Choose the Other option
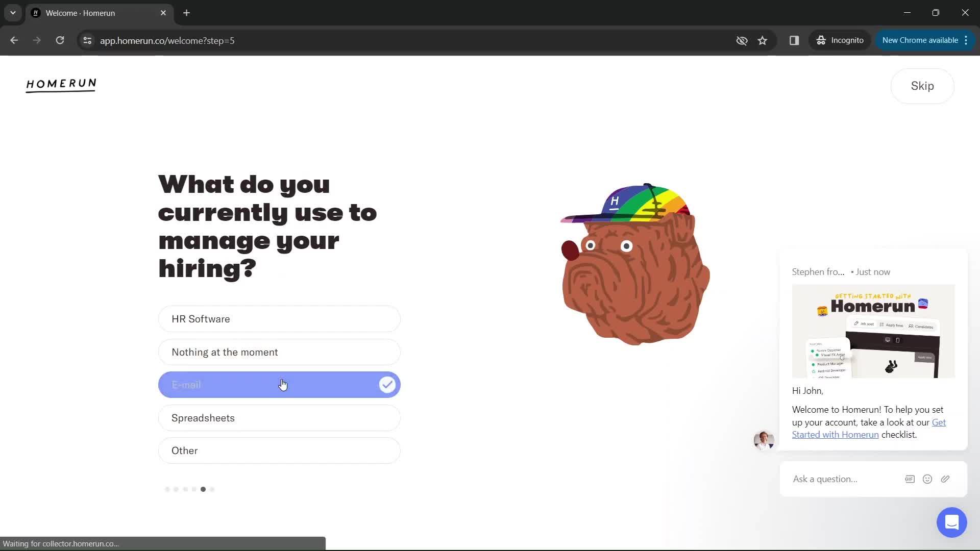 [279, 450]
